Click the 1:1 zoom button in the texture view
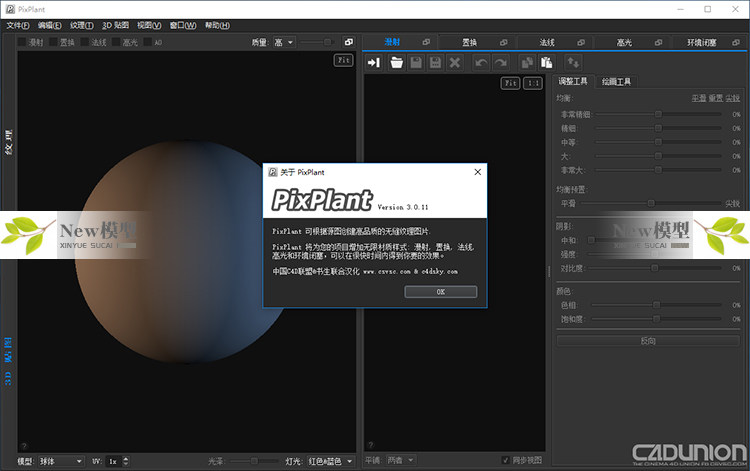750x471 pixels. [x=533, y=83]
